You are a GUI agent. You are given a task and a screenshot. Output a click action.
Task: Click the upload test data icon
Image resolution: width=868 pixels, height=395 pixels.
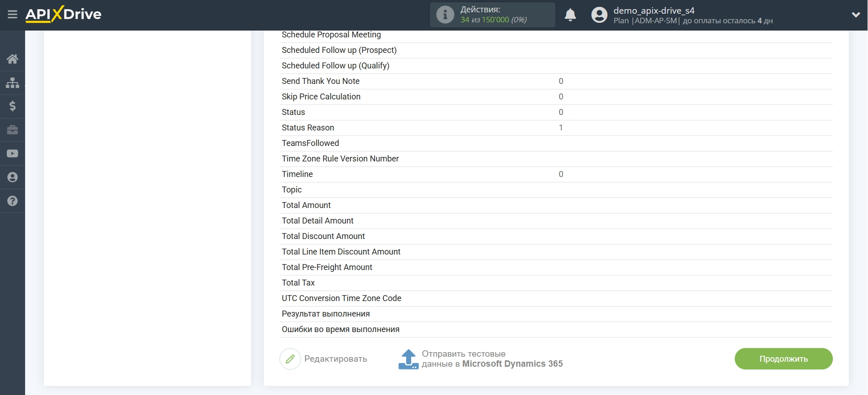point(408,359)
